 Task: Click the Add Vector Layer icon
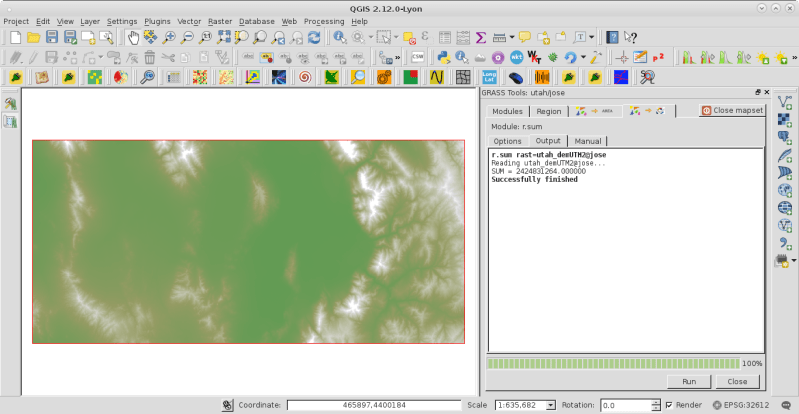pyautogui.click(x=785, y=102)
